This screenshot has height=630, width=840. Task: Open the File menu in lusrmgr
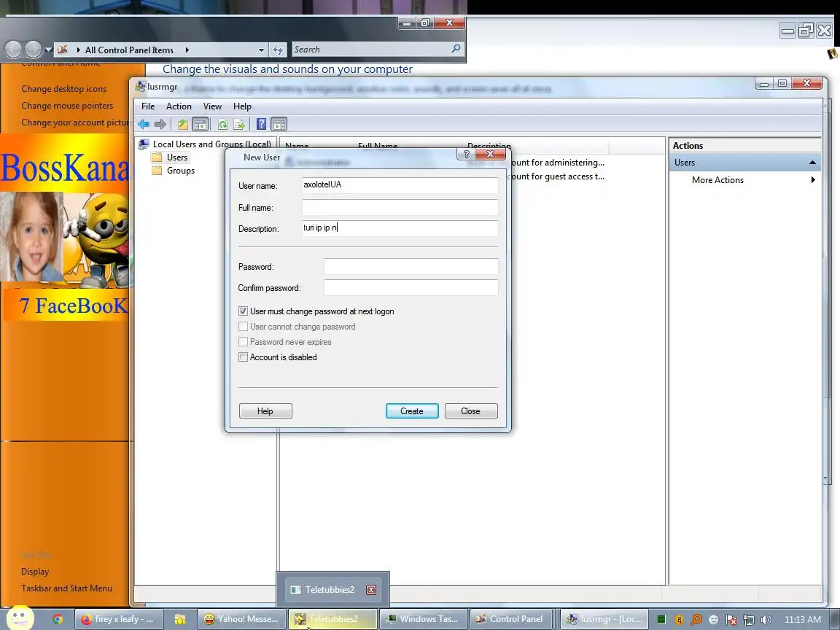[148, 106]
